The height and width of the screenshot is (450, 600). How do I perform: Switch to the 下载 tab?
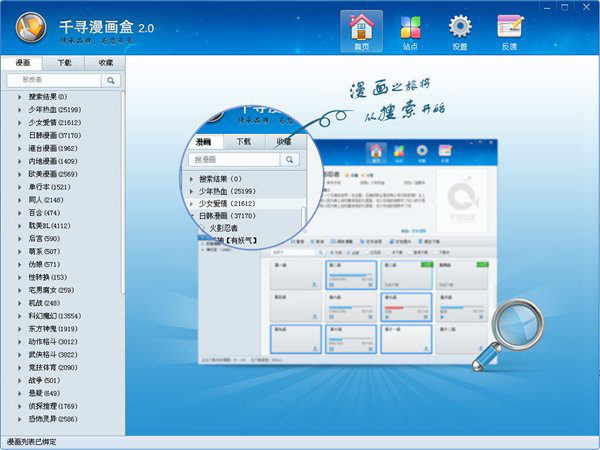pyautogui.click(x=64, y=63)
